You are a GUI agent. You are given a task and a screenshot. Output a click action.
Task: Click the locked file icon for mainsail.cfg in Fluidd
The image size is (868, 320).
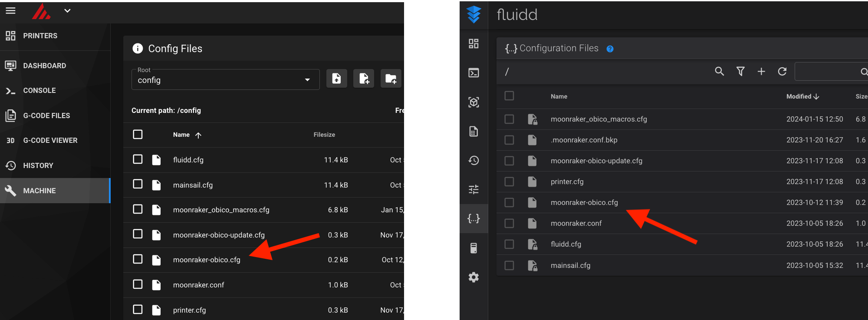tap(533, 265)
